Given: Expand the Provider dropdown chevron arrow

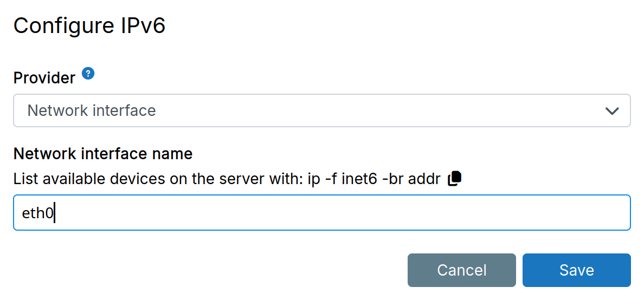Looking at the screenshot, I should [612, 111].
